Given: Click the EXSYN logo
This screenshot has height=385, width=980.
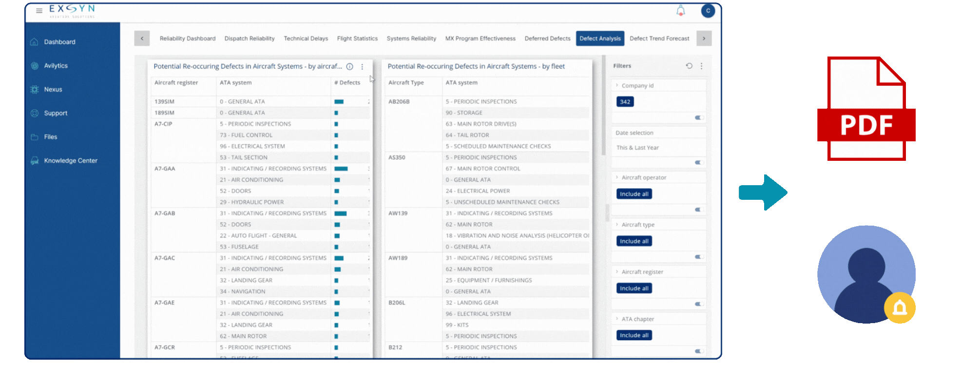Looking at the screenshot, I should [x=72, y=11].
